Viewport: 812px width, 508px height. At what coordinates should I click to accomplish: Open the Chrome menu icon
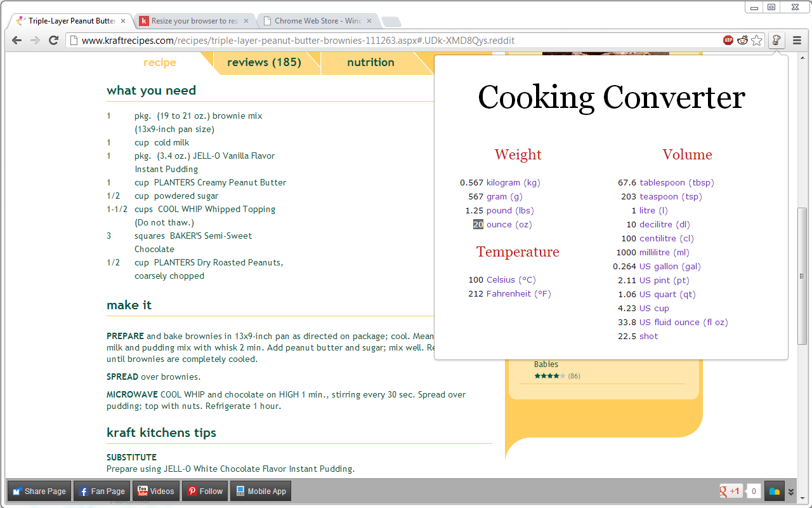[x=797, y=40]
